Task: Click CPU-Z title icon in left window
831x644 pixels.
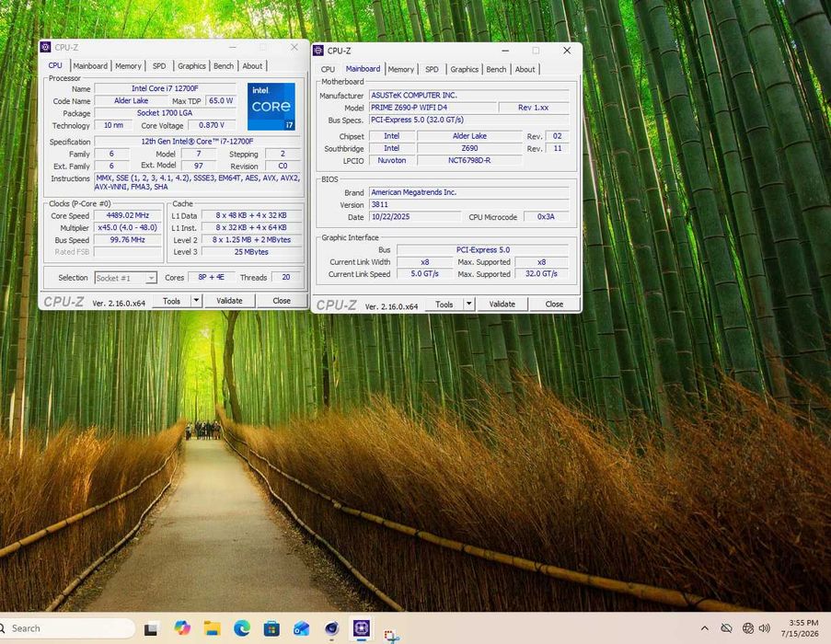Action: coord(46,47)
